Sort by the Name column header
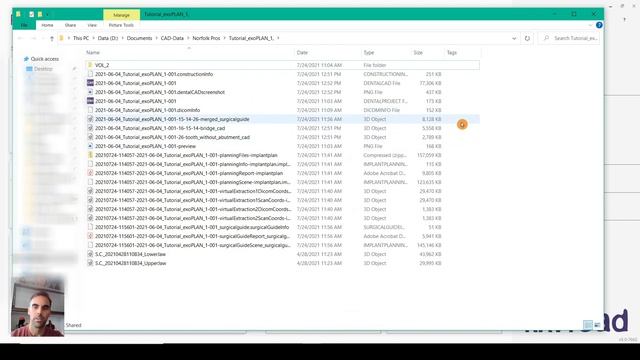This screenshot has width=640, height=360. click(93, 53)
